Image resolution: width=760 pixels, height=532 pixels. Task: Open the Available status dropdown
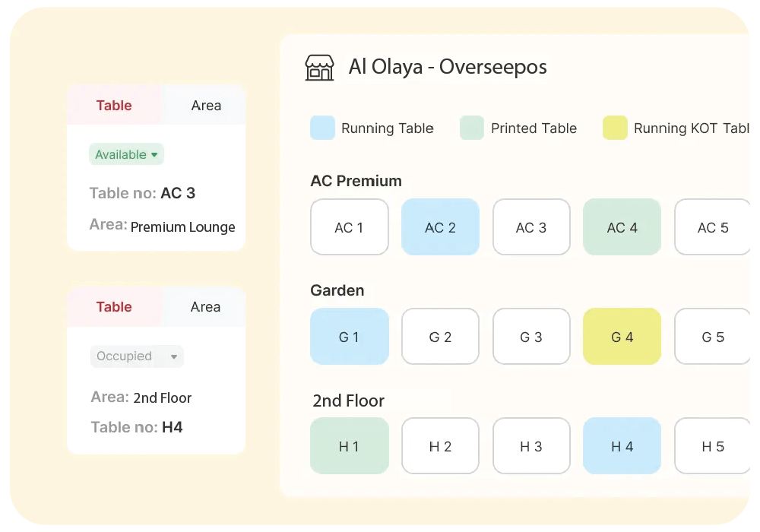(x=126, y=154)
